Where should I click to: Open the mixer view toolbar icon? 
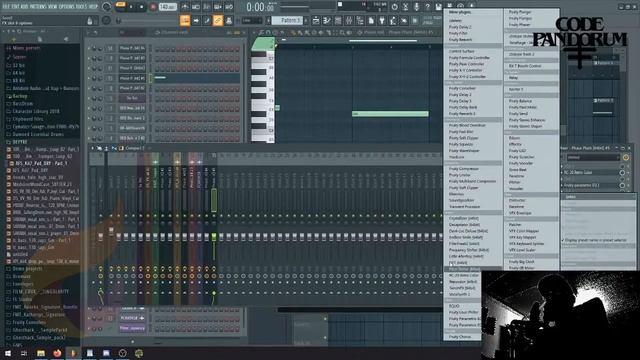click(x=349, y=20)
